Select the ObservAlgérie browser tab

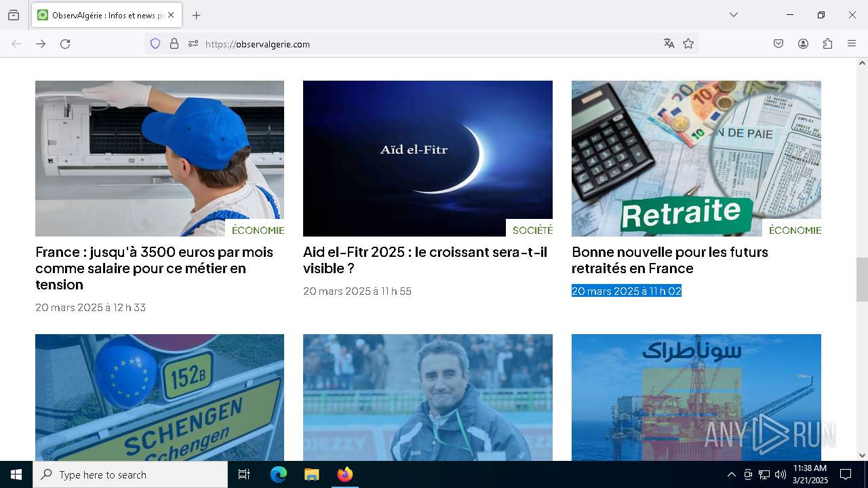[106, 15]
